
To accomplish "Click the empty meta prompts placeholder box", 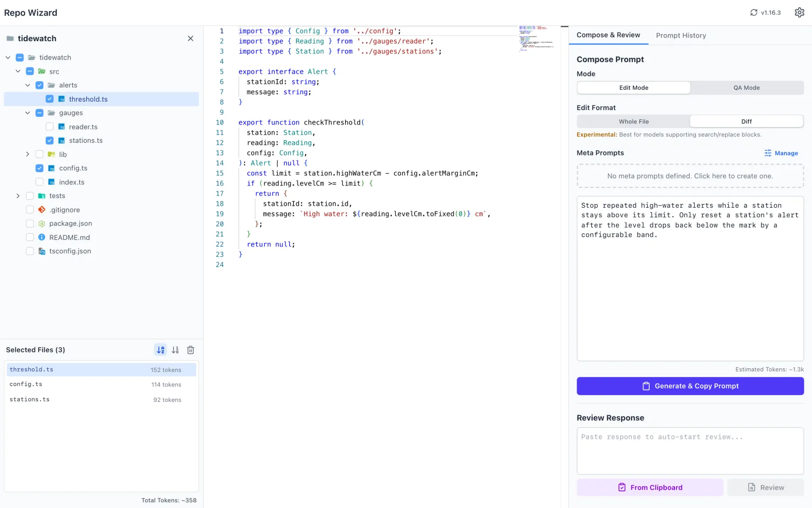I will pos(690,176).
